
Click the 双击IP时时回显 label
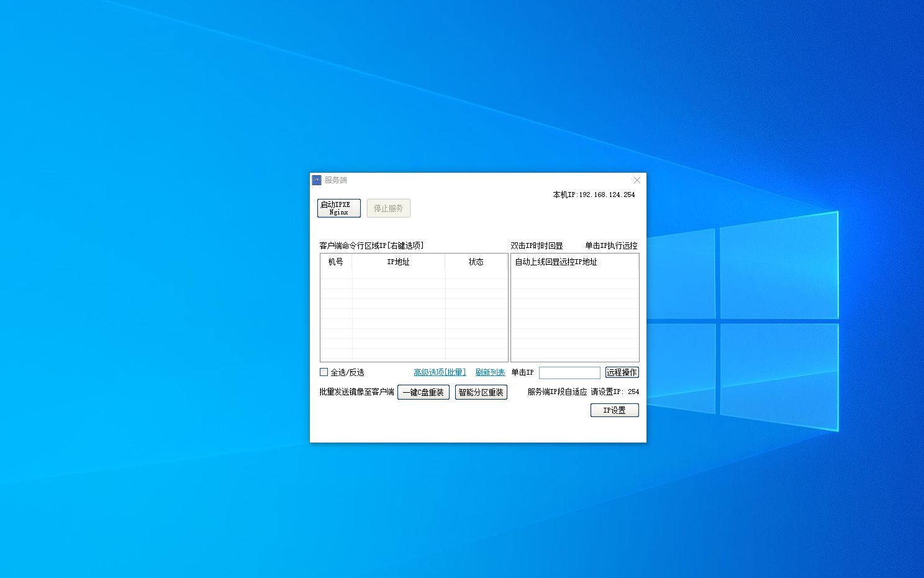(537, 245)
